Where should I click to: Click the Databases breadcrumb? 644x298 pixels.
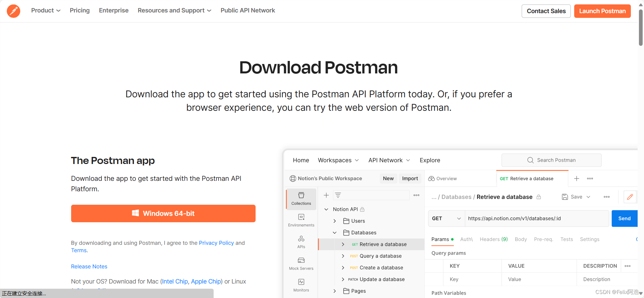point(456,197)
